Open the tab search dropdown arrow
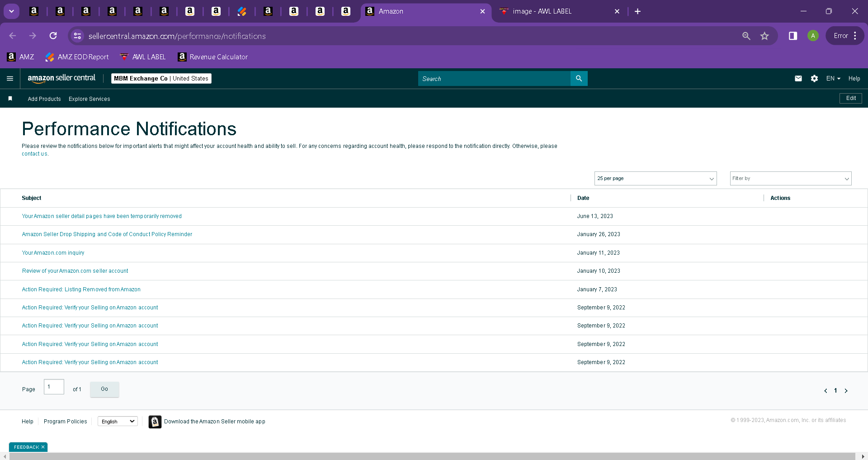This screenshot has height=460, width=868. (x=11, y=11)
